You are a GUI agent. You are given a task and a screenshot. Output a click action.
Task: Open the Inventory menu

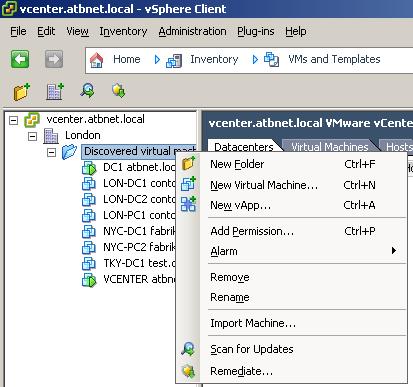point(123,31)
